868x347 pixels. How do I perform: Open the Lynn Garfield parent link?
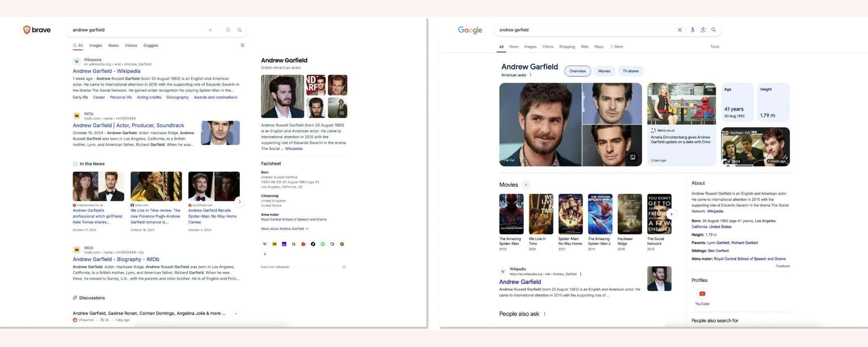point(718,243)
